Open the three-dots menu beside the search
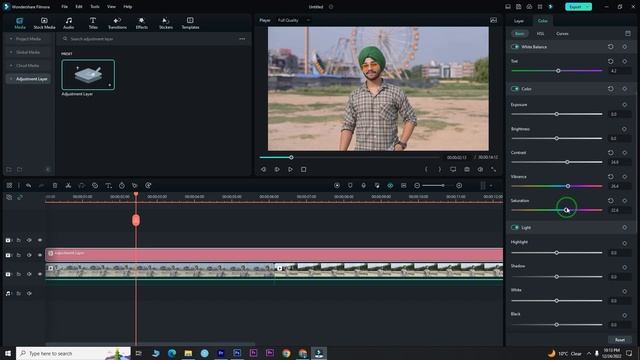The image size is (640, 360). 242,39
